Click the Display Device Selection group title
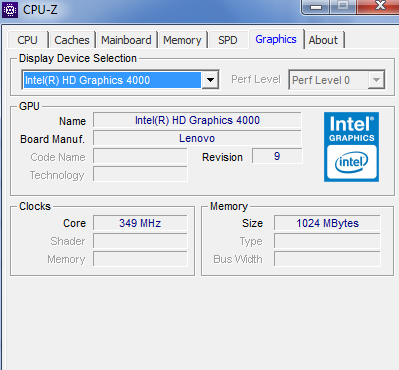Viewport: 399px width, 370px height. point(78,58)
